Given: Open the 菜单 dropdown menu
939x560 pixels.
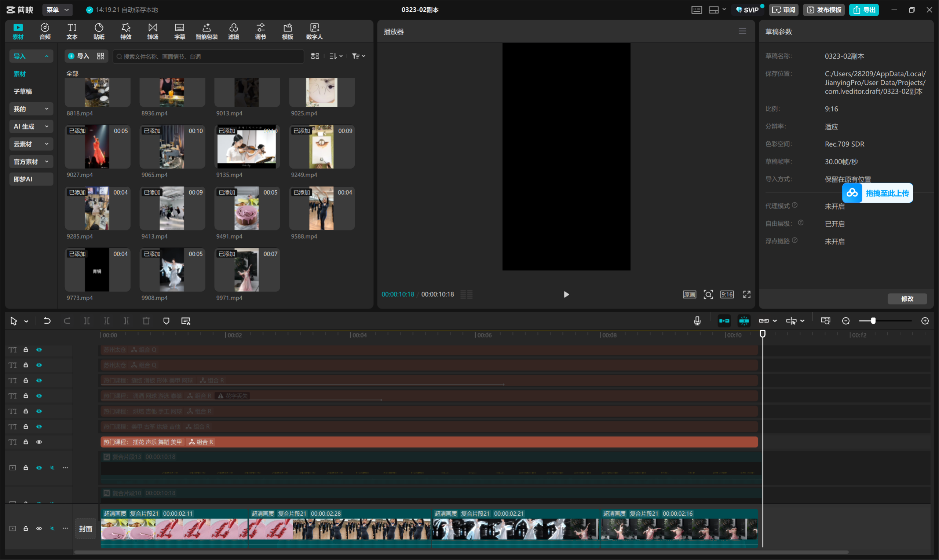Looking at the screenshot, I should (57, 10).
